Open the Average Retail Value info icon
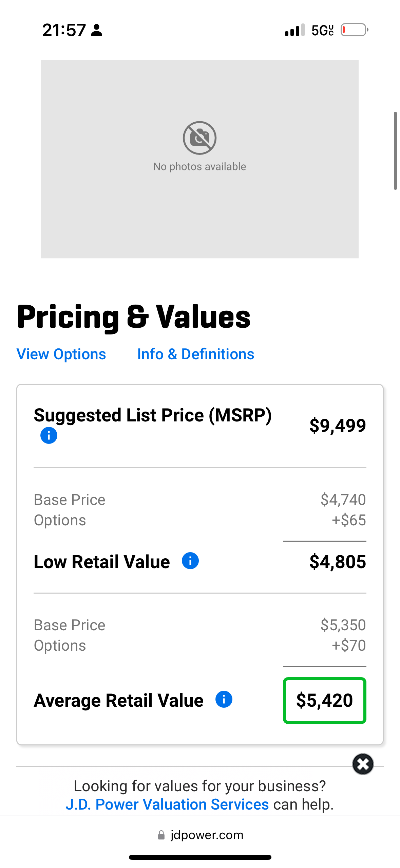The width and height of the screenshot is (400, 868). (224, 700)
